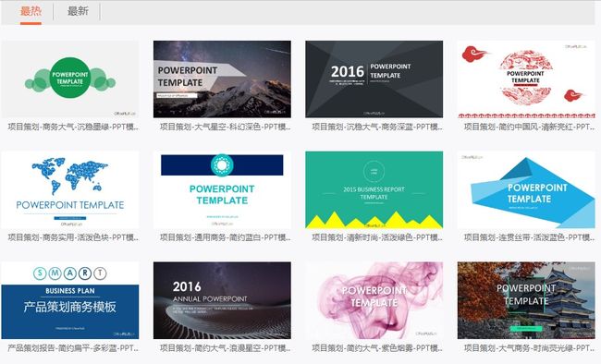This screenshot has height=364, width=601.
Task: Click title 项目策划-大气商务-时尚荧光绿-PPT
Action: coord(529,348)
